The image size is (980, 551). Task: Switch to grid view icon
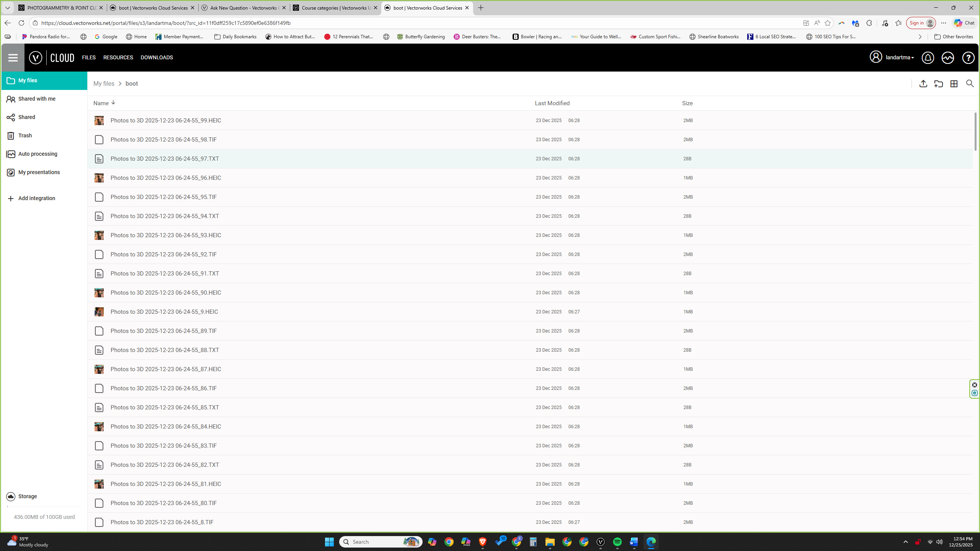click(954, 84)
